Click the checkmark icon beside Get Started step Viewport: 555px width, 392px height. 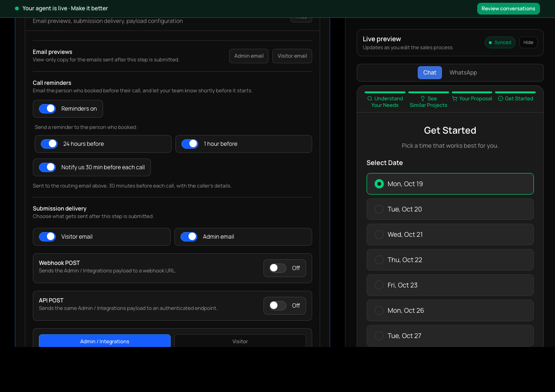coord(501,99)
